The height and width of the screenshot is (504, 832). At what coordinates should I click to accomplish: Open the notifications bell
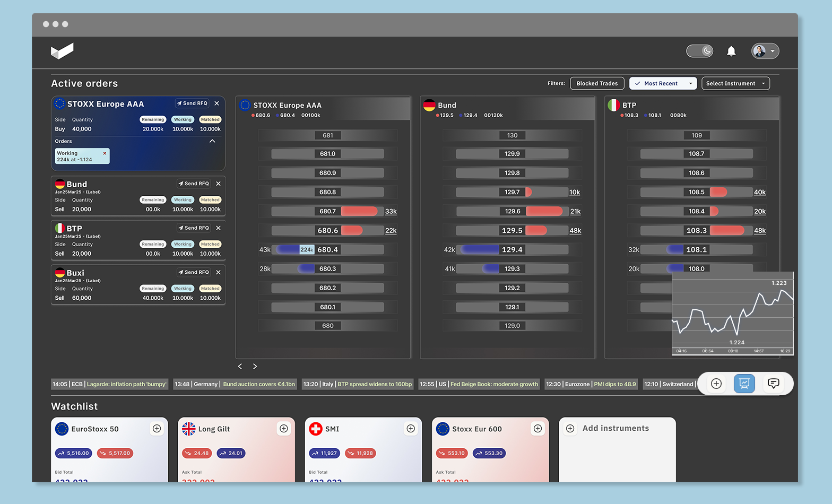731,51
